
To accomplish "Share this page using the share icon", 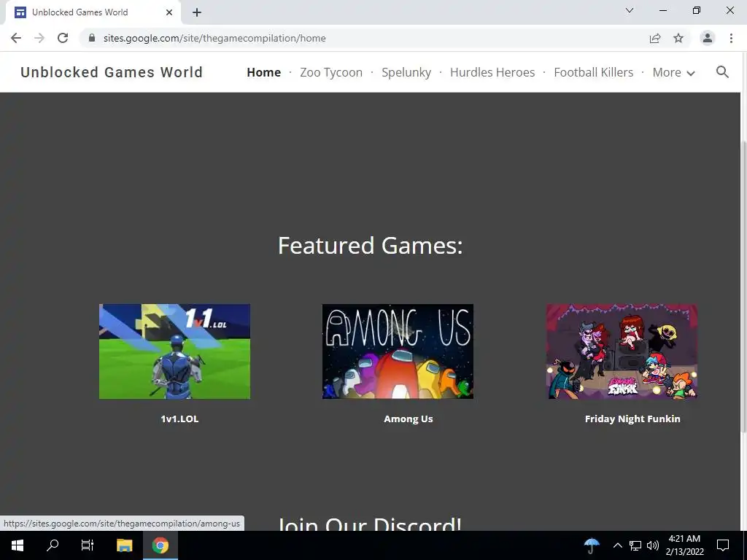I will click(655, 38).
